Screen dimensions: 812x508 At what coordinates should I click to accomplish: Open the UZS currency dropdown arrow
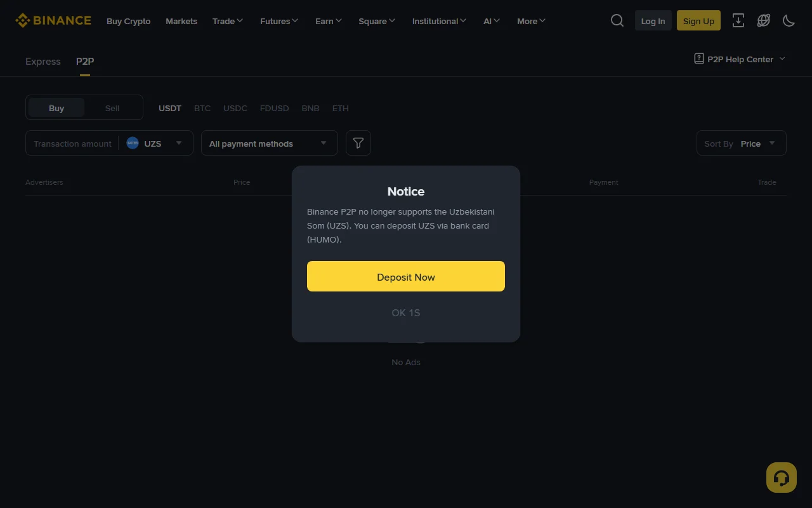coord(179,143)
